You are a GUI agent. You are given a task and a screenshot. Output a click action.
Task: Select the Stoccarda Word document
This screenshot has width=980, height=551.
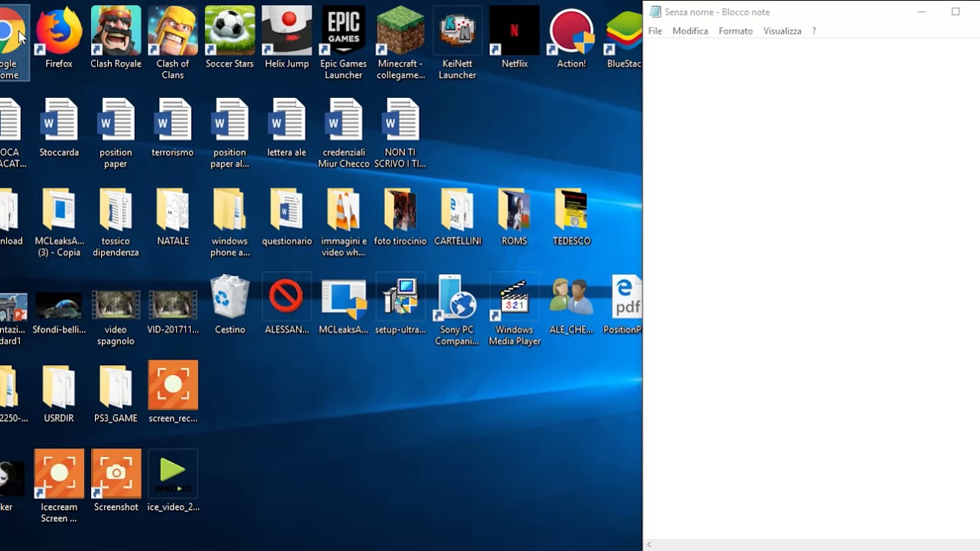point(59,127)
